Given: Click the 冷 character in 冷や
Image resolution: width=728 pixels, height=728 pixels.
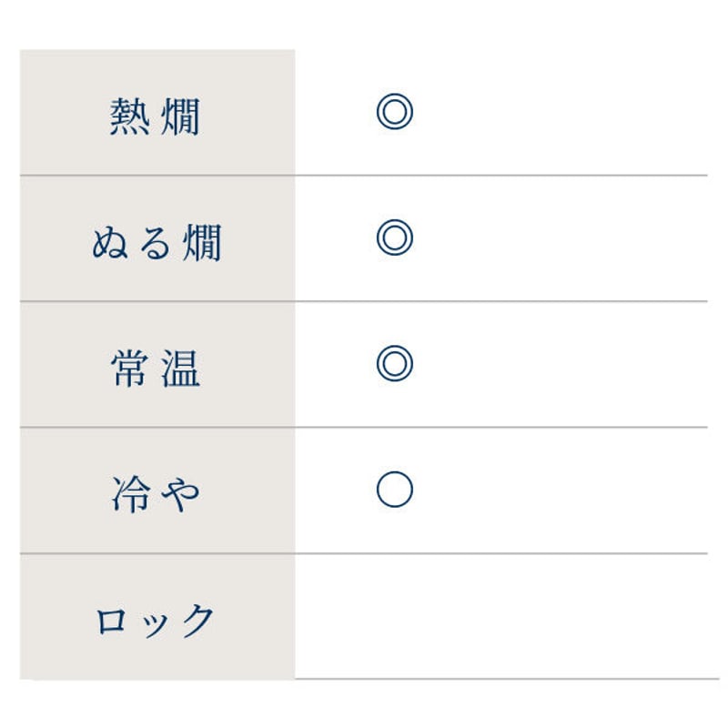Looking at the screenshot, I should [x=131, y=494].
